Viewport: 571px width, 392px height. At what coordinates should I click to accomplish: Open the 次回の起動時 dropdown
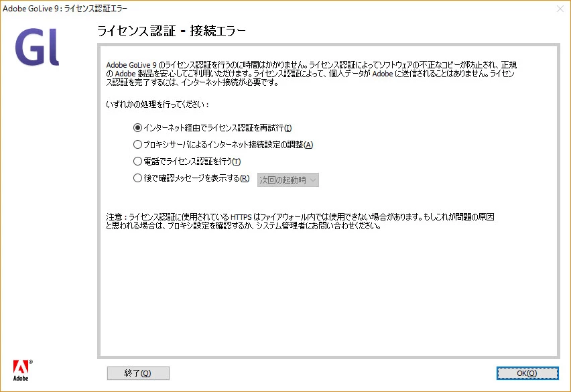[x=288, y=180]
